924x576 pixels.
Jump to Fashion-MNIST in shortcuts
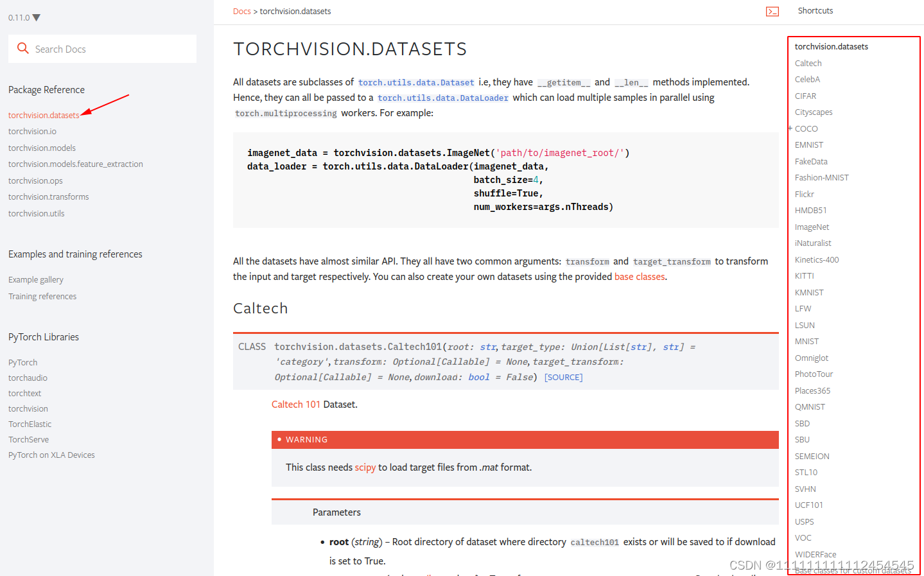click(x=822, y=178)
